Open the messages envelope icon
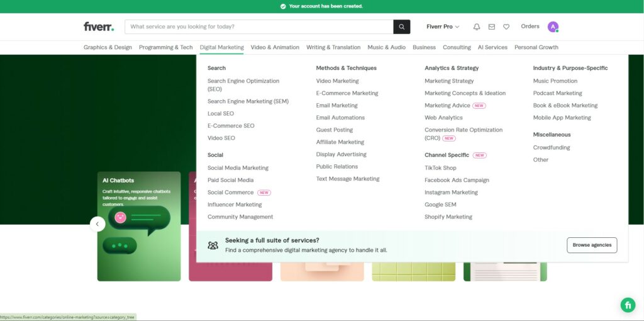This screenshot has height=321, width=644. pyautogui.click(x=492, y=26)
